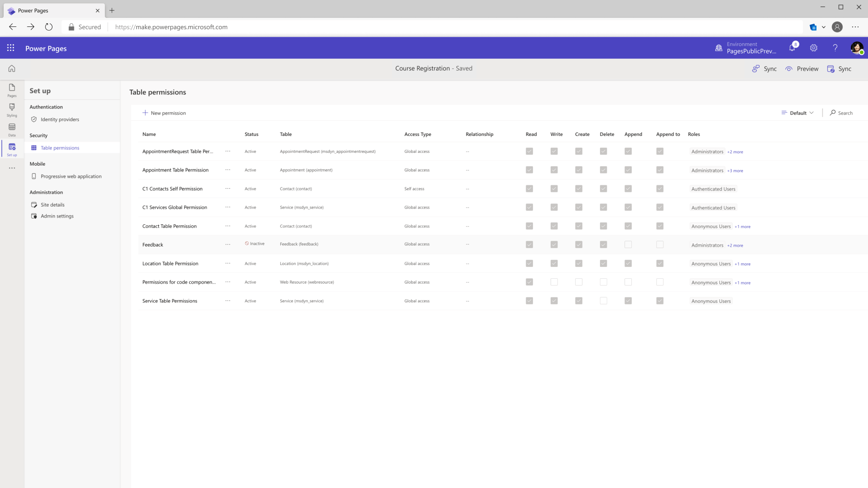
Task: Click the Environment picker globe icon
Action: click(x=719, y=48)
